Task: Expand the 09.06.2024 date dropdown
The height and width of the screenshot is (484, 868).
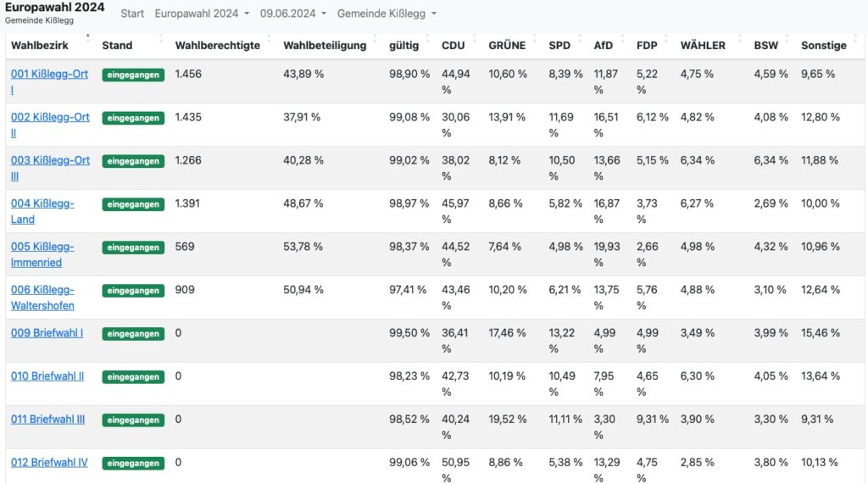Action: 294,14
